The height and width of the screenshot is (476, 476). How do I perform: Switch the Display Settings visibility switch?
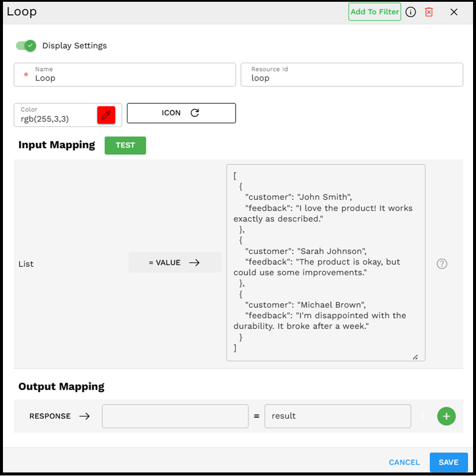26,45
